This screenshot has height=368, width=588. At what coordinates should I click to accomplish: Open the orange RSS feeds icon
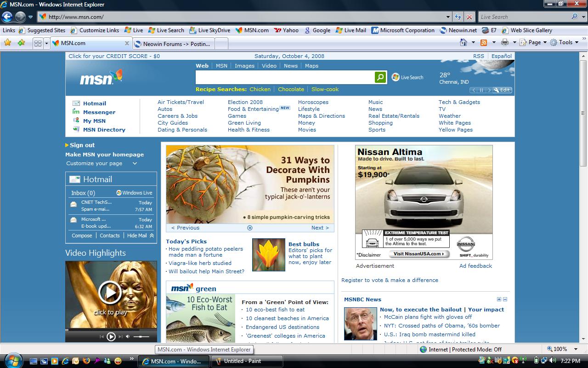[484, 42]
